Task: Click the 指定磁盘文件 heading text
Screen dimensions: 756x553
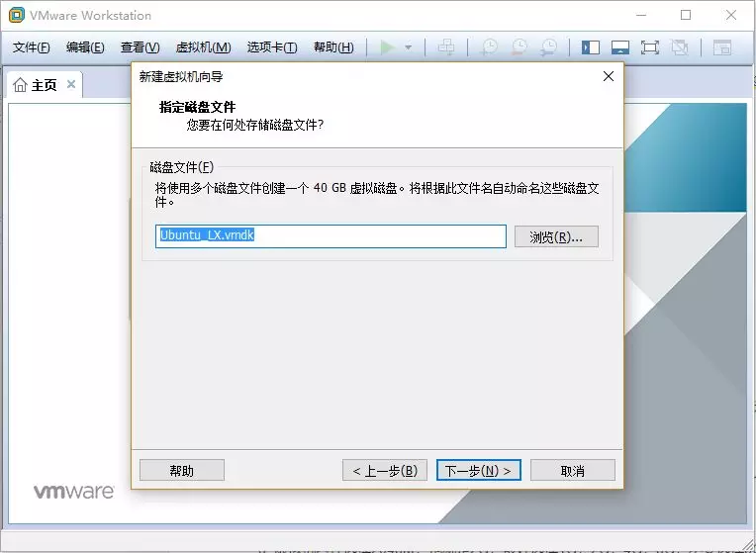Action: point(197,107)
